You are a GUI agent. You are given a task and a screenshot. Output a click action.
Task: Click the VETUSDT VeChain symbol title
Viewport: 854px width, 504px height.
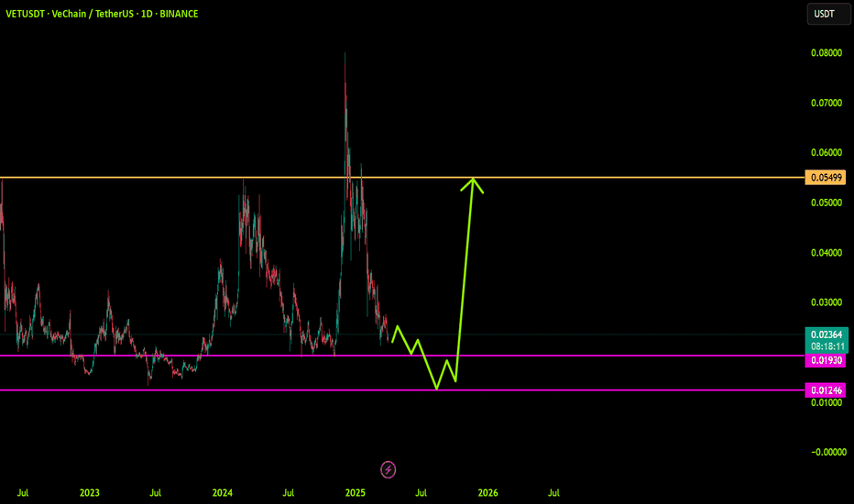pyautogui.click(x=102, y=14)
